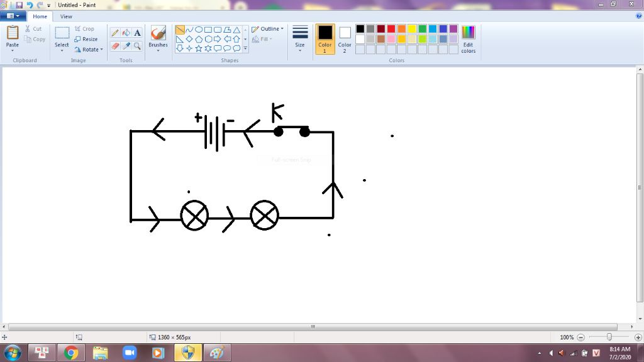Activate the Color 2 background box
The image size is (644, 362).
pos(345,39)
